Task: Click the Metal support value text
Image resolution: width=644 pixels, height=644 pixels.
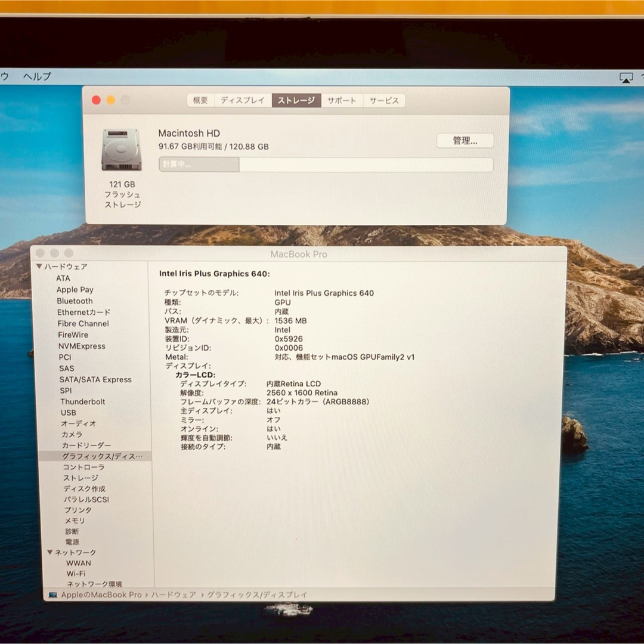Action: pyautogui.click(x=345, y=357)
